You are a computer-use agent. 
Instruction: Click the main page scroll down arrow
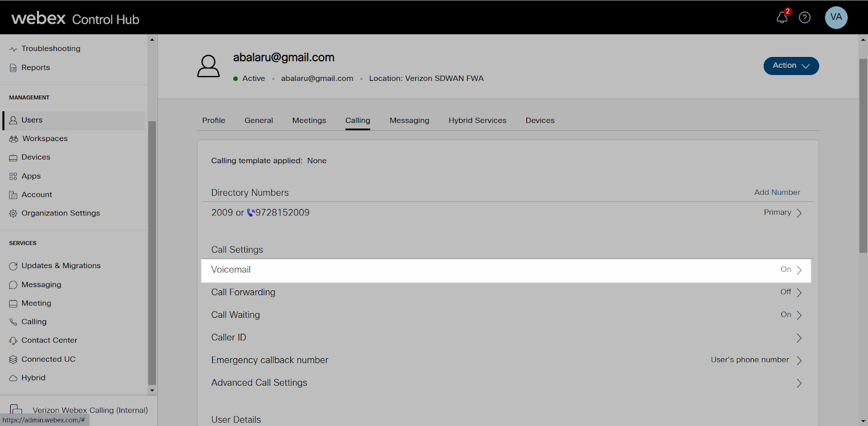click(863, 421)
